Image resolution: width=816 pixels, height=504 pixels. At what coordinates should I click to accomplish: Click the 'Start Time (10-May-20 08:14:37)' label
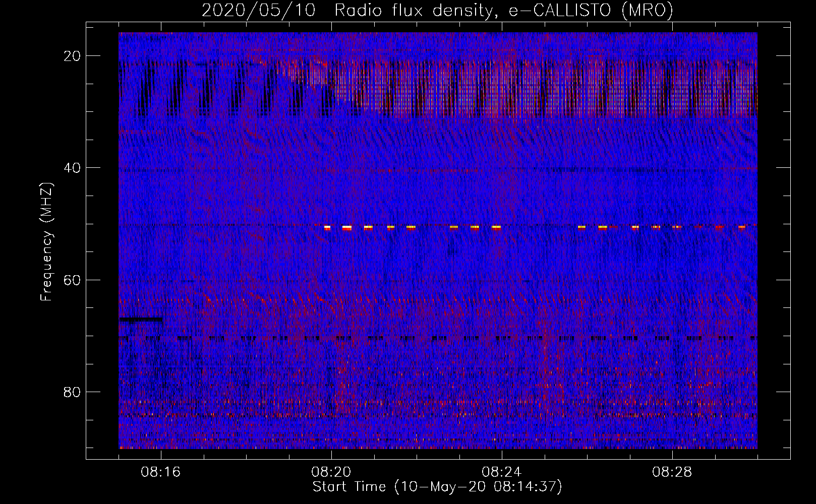click(x=437, y=487)
